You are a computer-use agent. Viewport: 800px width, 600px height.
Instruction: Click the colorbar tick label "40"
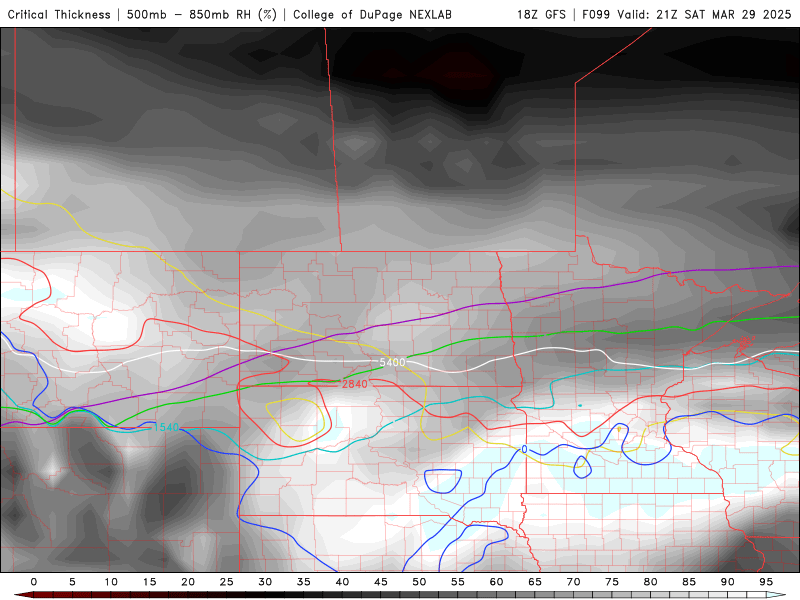pyautogui.click(x=342, y=582)
